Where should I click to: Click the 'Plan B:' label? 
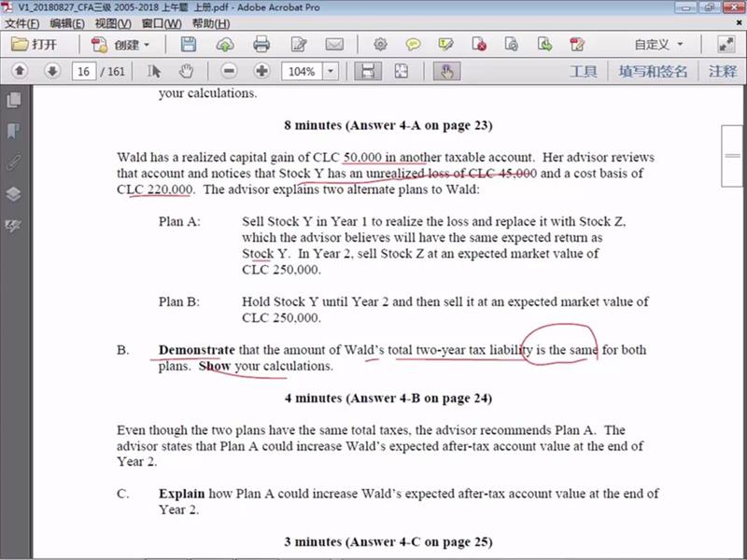coord(179,301)
